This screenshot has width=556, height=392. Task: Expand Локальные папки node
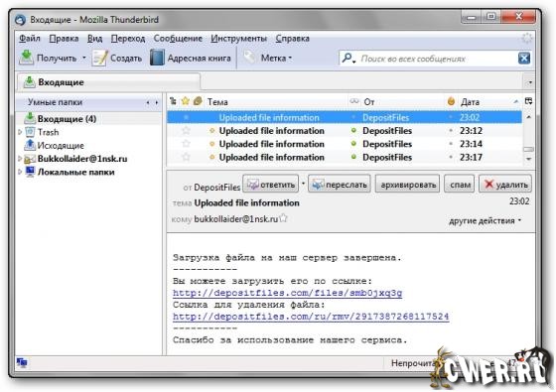click(x=20, y=172)
